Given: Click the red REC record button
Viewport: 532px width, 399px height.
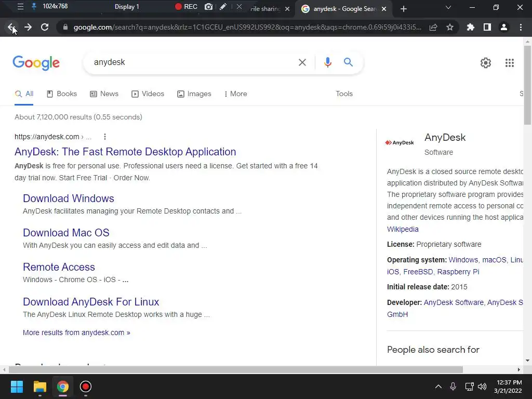Looking at the screenshot, I should (x=186, y=7).
